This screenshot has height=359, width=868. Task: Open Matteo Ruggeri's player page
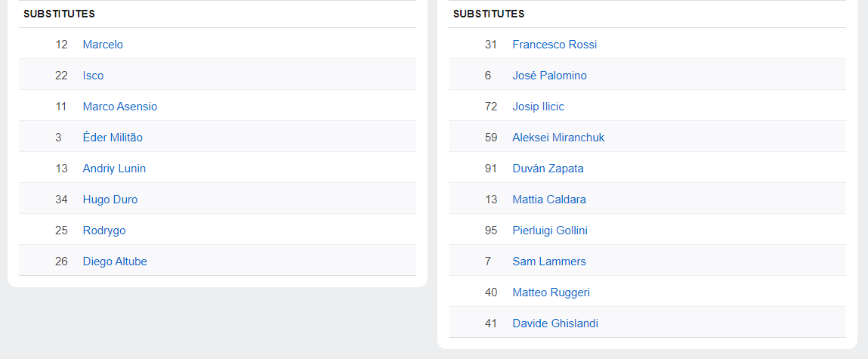pos(551,292)
